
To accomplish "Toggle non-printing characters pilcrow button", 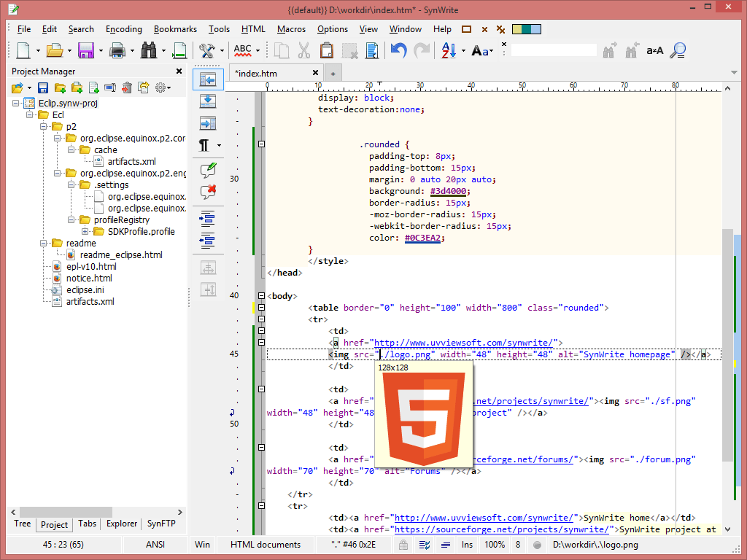I will pyautogui.click(x=204, y=145).
